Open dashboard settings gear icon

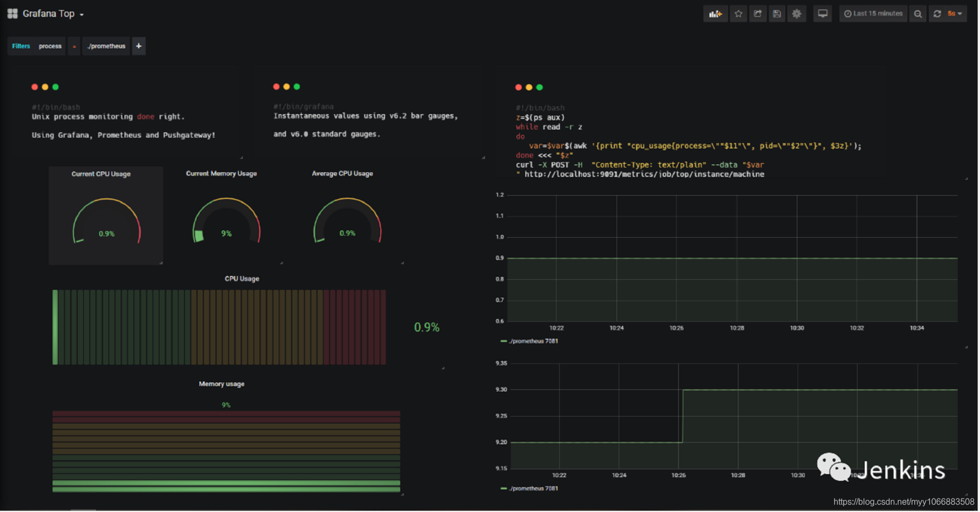pyautogui.click(x=797, y=14)
